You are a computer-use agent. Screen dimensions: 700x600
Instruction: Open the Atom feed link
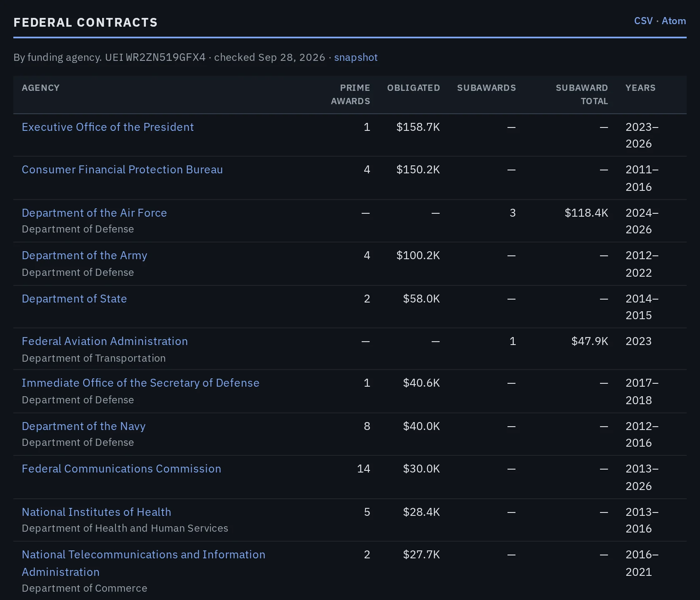[674, 21]
